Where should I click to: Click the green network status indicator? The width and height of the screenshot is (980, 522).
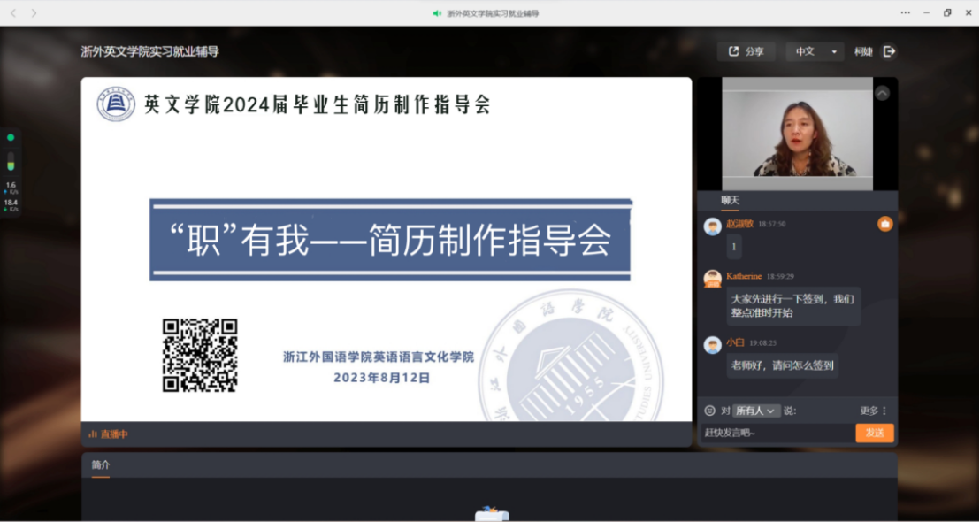11,138
